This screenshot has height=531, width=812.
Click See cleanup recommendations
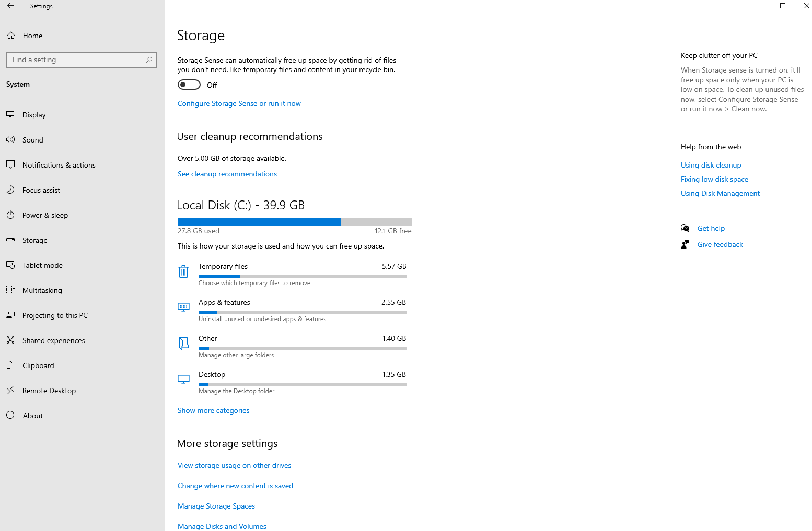(227, 174)
